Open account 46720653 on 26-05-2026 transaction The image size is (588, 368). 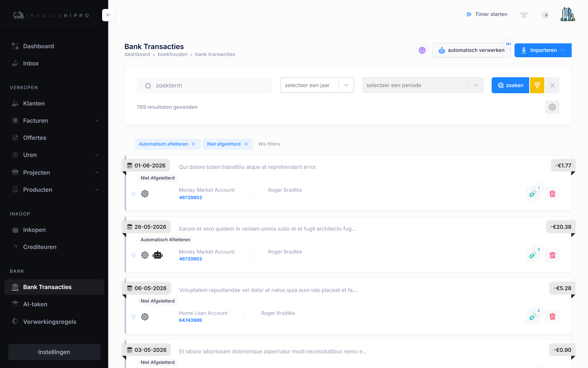[190, 259]
